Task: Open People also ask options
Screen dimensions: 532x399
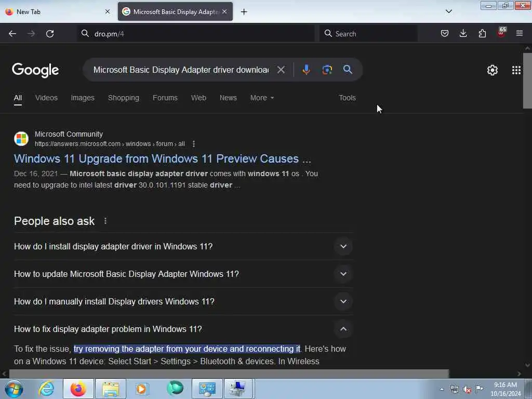Action: click(x=105, y=221)
